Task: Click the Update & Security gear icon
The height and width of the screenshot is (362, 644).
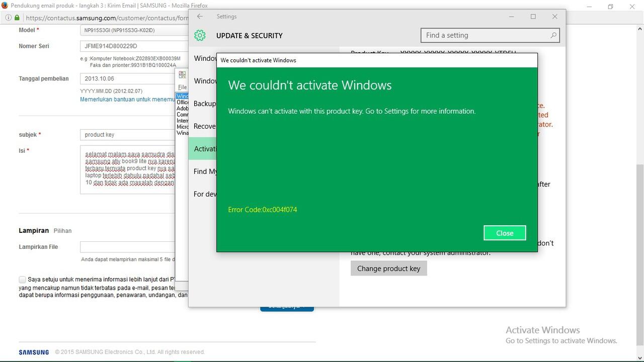Action: (x=200, y=35)
